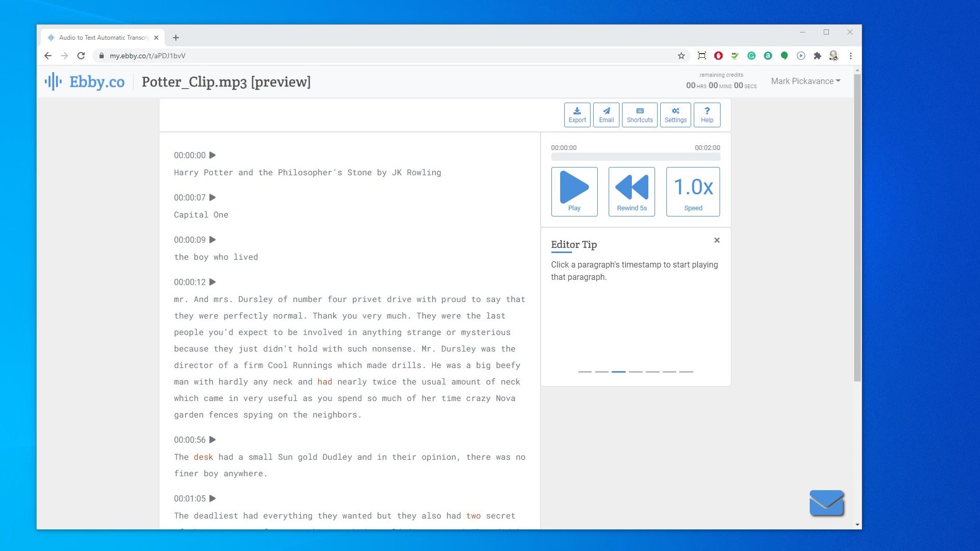Close the Audio to Text tab
The height and width of the screenshot is (551, 980).
click(x=156, y=38)
